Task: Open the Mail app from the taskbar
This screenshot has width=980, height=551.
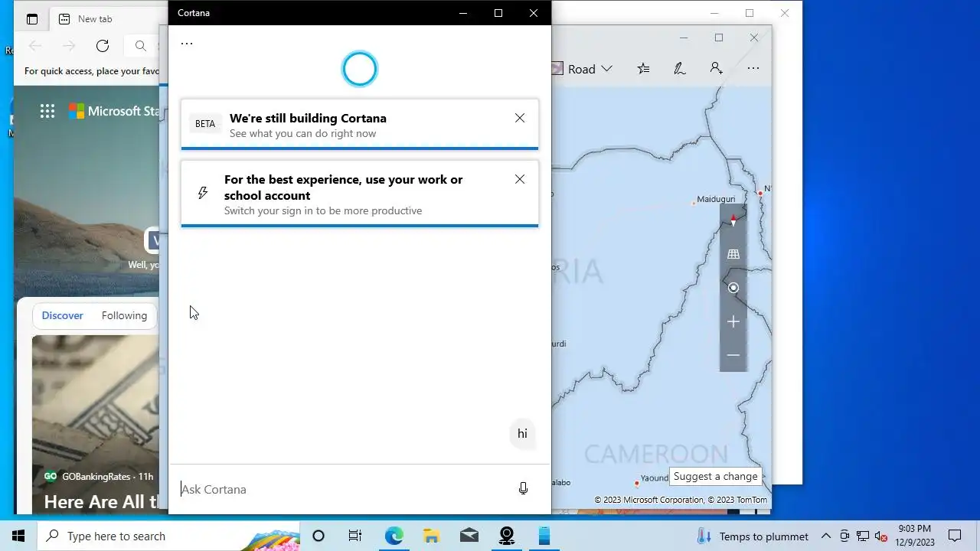Action: coord(469,536)
